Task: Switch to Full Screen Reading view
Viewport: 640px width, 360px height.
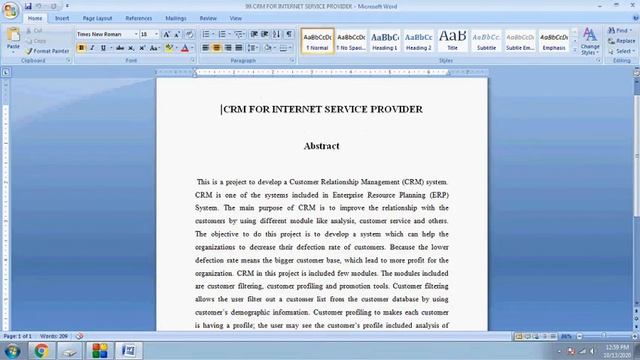Action: click(x=527, y=337)
